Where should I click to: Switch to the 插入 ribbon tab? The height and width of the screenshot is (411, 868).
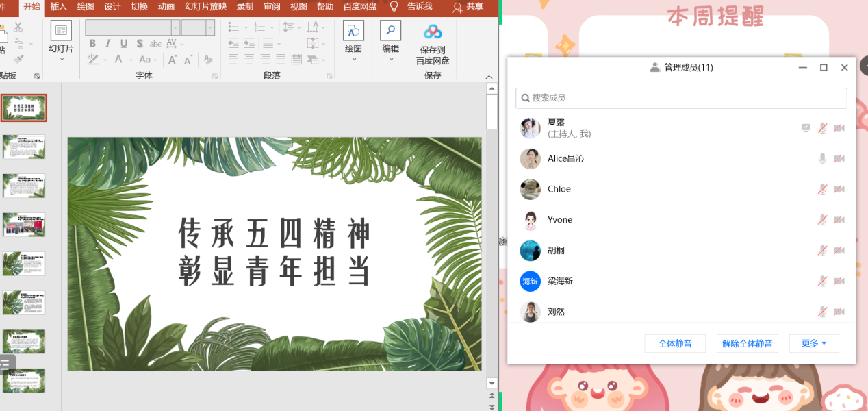pos(59,7)
